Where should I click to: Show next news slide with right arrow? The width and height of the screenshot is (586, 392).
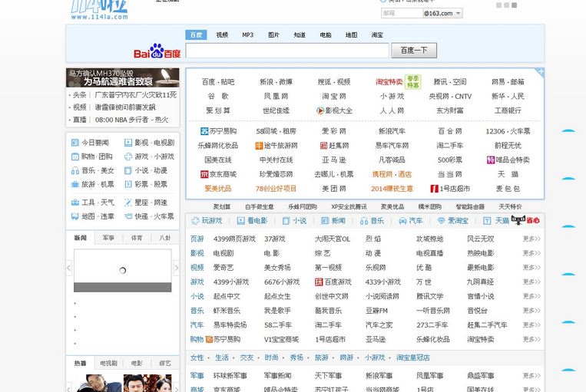pos(177,268)
